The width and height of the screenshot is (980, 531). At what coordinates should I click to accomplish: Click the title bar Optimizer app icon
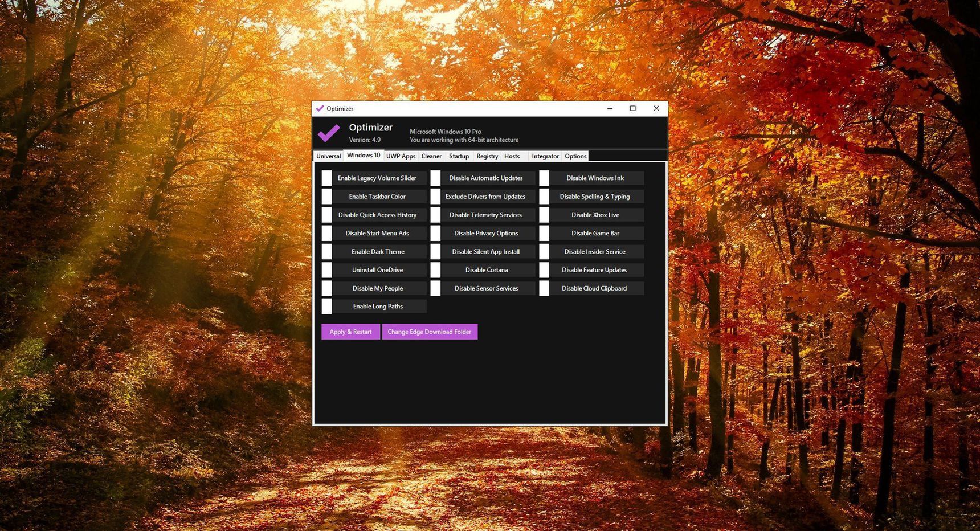point(320,108)
